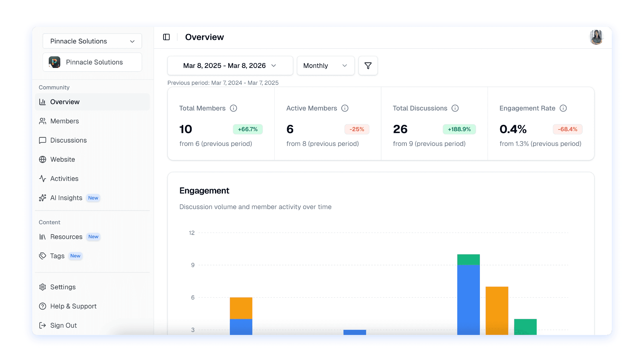Click Active Members info icon
644x362 pixels.
tap(345, 108)
